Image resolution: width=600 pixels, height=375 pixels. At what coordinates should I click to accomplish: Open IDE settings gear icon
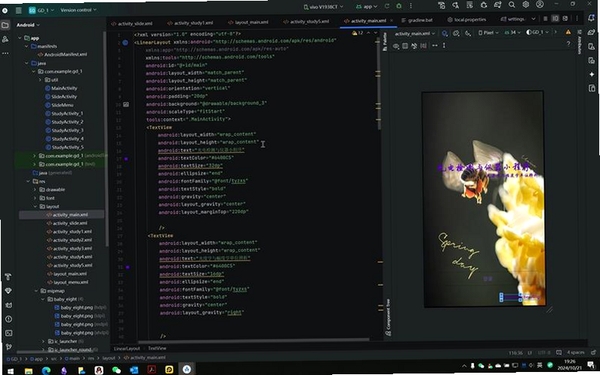click(x=526, y=5)
